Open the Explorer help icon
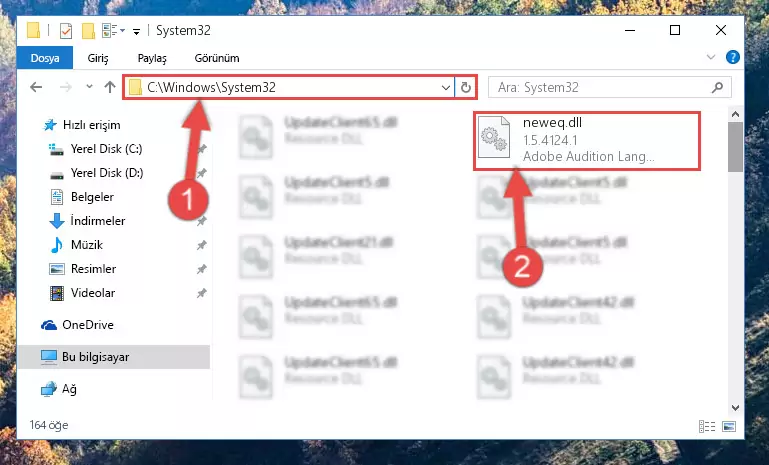The image size is (769, 465). click(x=732, y=57)
